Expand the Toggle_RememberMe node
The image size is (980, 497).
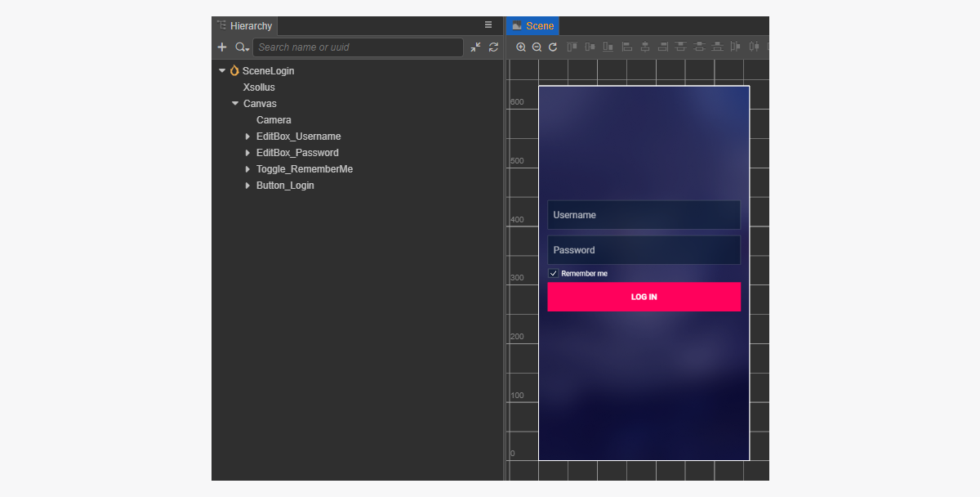248,169
